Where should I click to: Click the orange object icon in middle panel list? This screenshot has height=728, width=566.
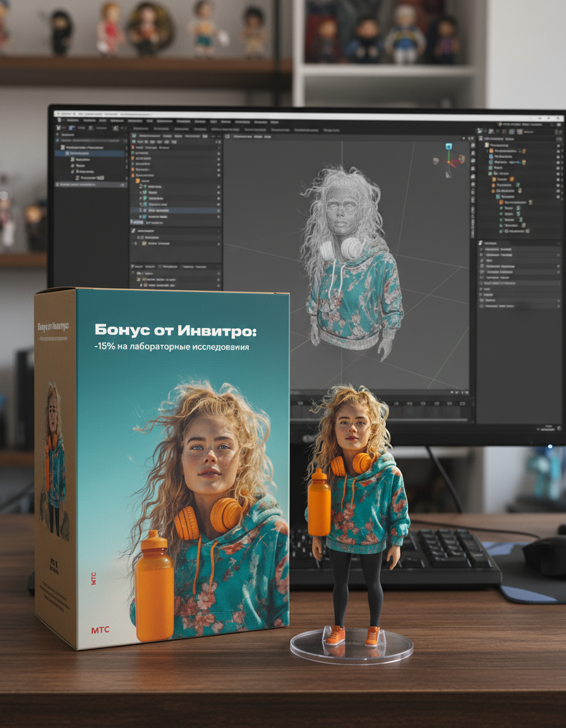(x=138, y=181)
